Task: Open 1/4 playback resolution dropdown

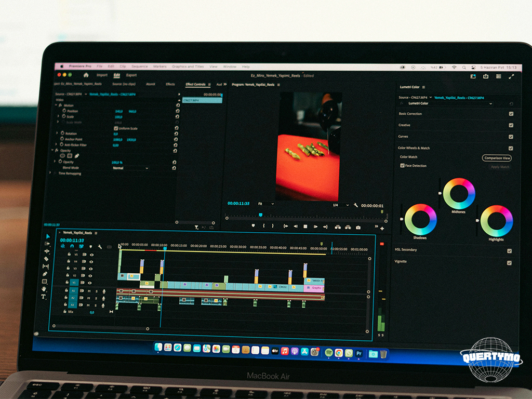Action: point(341,205)
